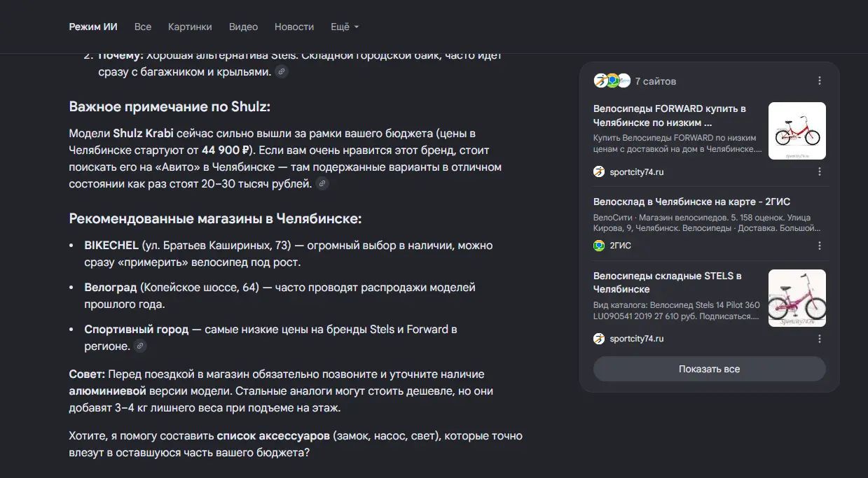Open three-dot menu beside 7 сайтов

[820, 81]
